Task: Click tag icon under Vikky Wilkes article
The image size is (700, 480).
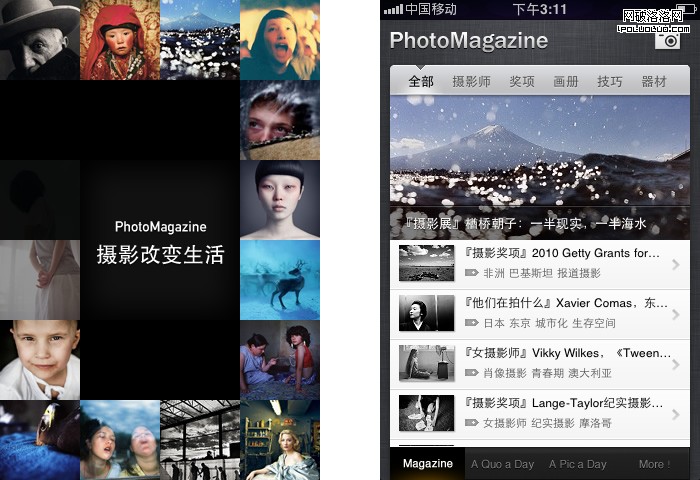Action: tap(472, 373)
